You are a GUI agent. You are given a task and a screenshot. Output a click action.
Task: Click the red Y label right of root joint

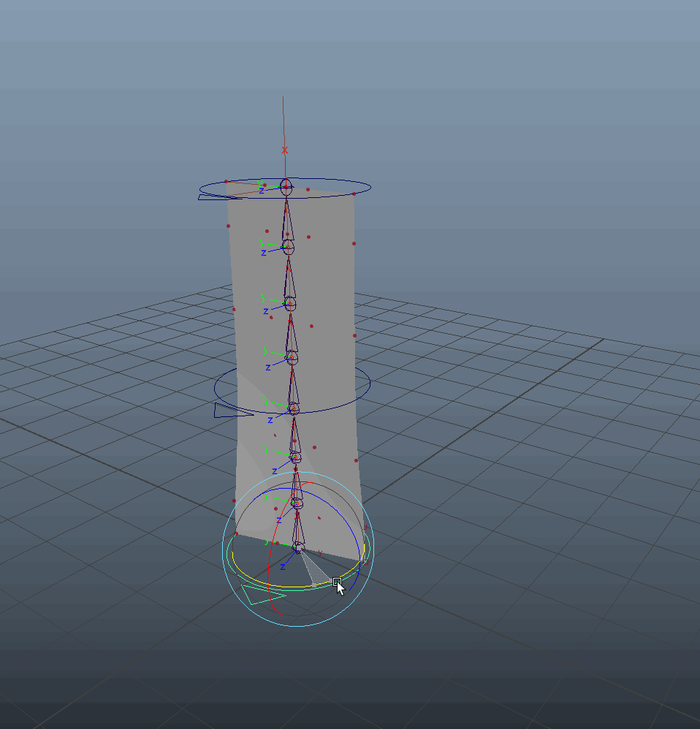click(x=320, y=553)
